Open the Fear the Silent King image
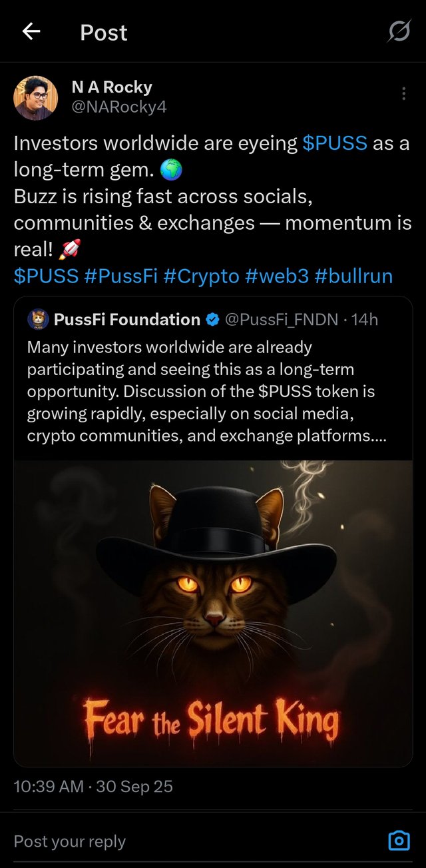This screenshot has width=426, height=868. pos(213,613)
